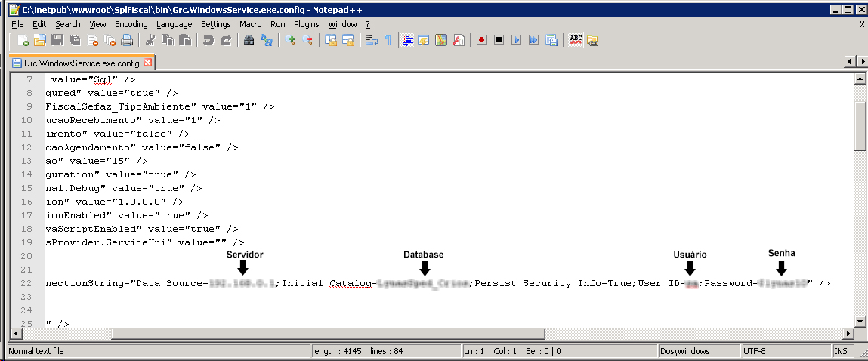This screenshot has width=868, height=361.
Task: Click the UTF-8 encoding status field
Action: point(786,351)
